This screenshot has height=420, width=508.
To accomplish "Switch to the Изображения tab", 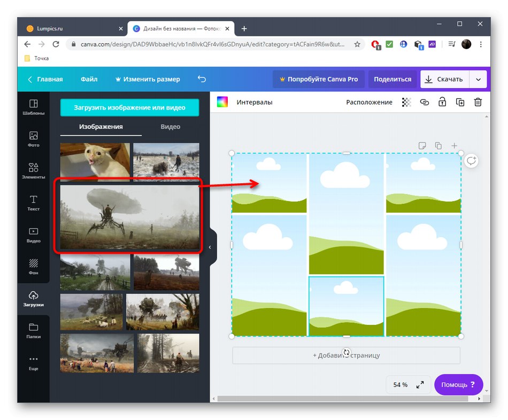I will click(x=101, y=127).
